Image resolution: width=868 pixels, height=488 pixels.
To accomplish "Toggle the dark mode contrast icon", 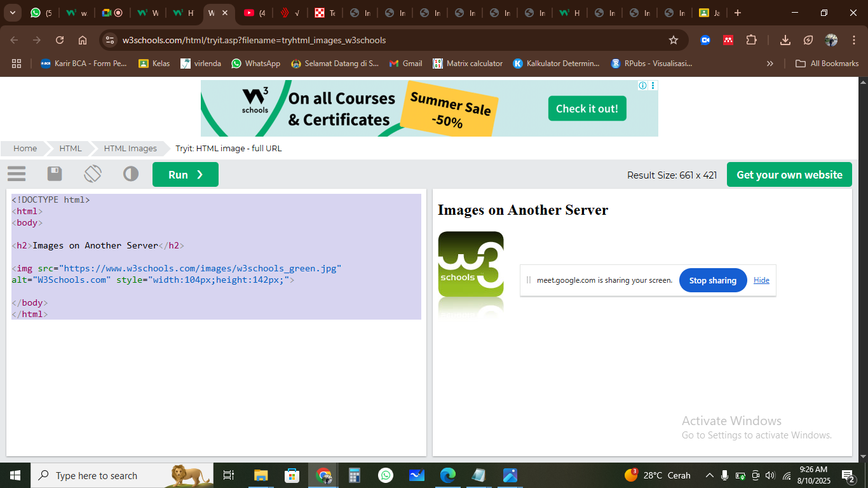I will point(131,174).
